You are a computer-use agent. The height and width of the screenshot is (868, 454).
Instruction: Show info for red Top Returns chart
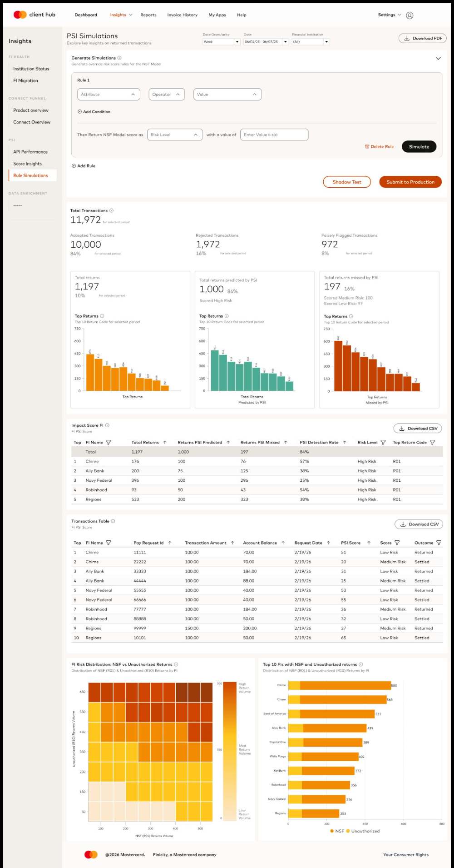click(x=351, y=316)
